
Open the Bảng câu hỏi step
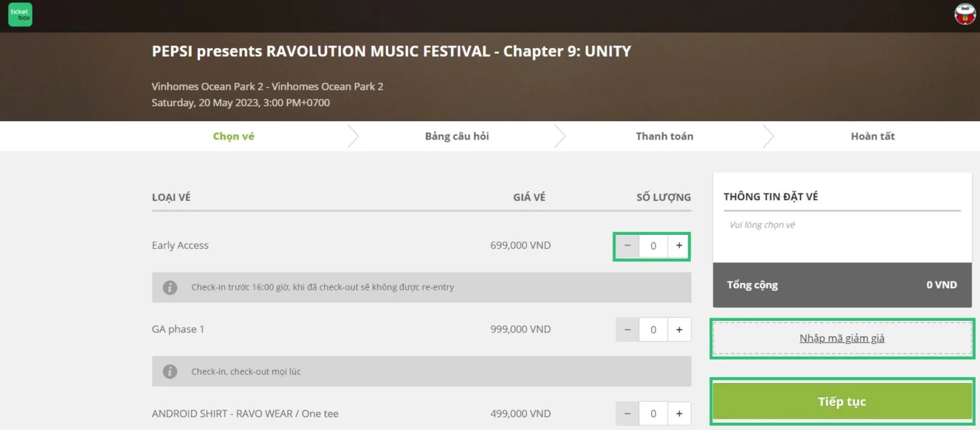click(x=457, y=136)
